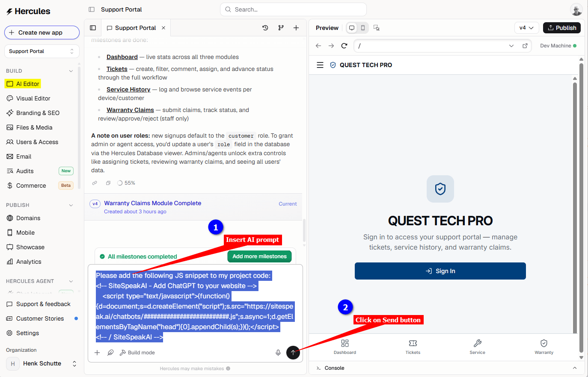
Task: Add a new chat with plus icon
Action: pos(296,28)
